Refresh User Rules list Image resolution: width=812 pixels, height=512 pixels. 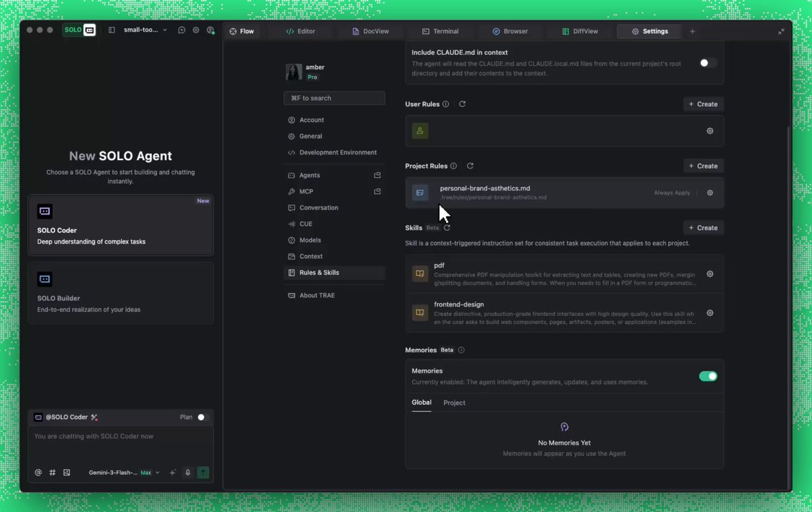462,104
